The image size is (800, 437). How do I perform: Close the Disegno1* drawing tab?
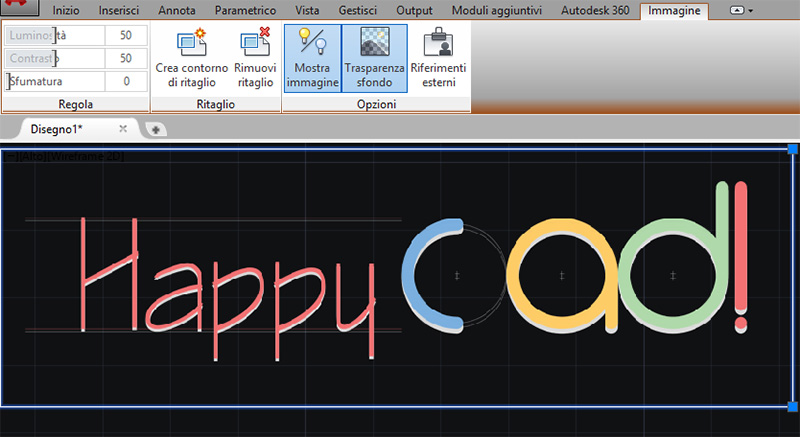coord(123,129)
